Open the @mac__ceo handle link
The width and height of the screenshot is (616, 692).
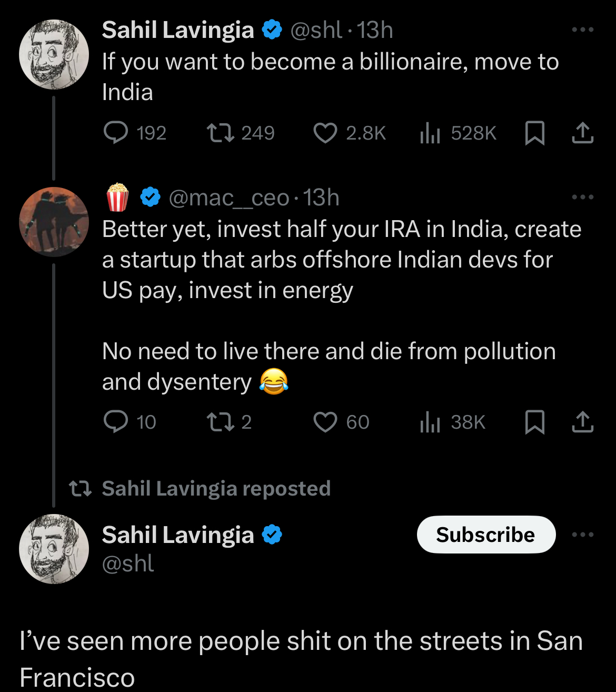[228, 198]
